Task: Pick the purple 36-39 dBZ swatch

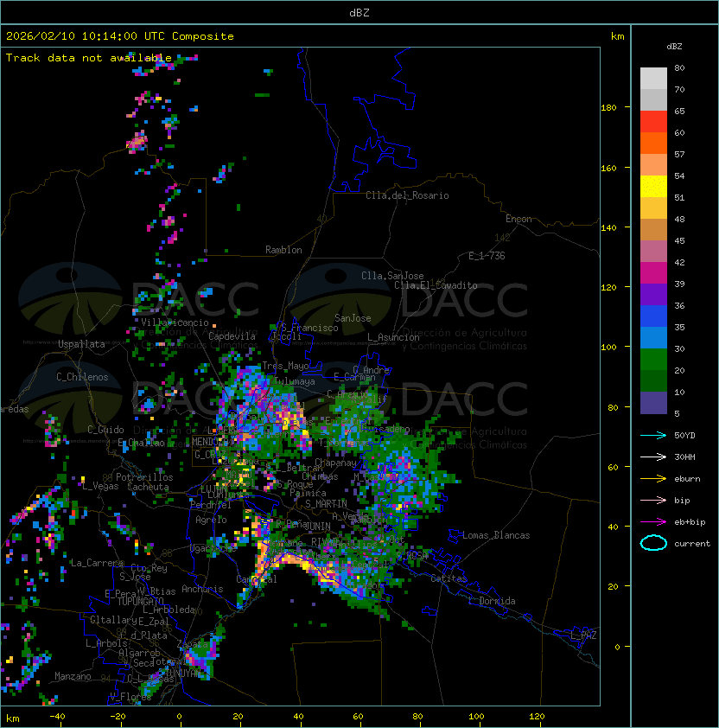Action: pos(653,295)
